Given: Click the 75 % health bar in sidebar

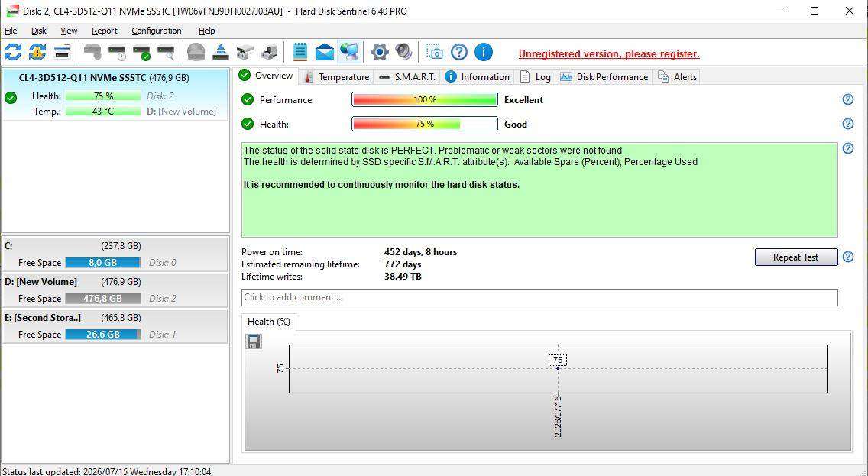Looking at the screenshot, I should click(103, 96).
